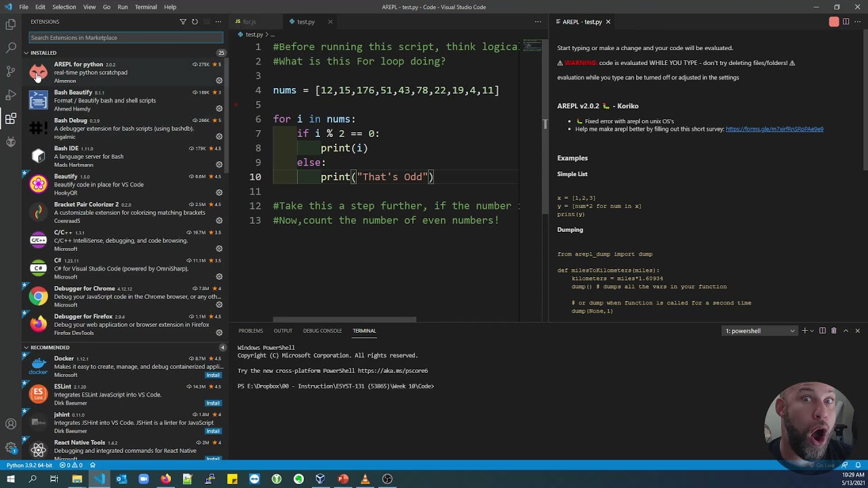The height and width of the screenshot is (488, 868).
Task: Open Run and Debug view
Action: pyautogui.click(x=11, y=95)
